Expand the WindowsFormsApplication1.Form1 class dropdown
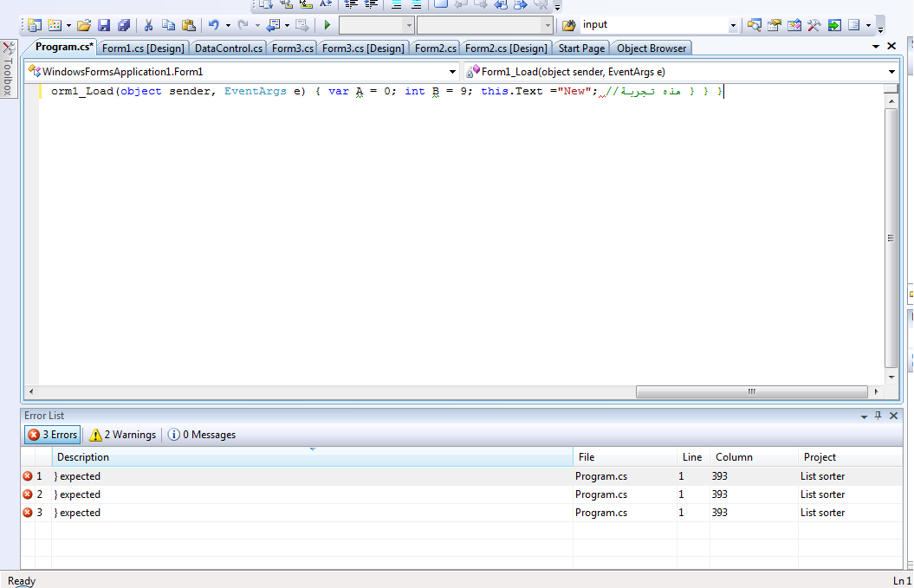This screenshot has height=588, width=914. (x=453, y=72)
